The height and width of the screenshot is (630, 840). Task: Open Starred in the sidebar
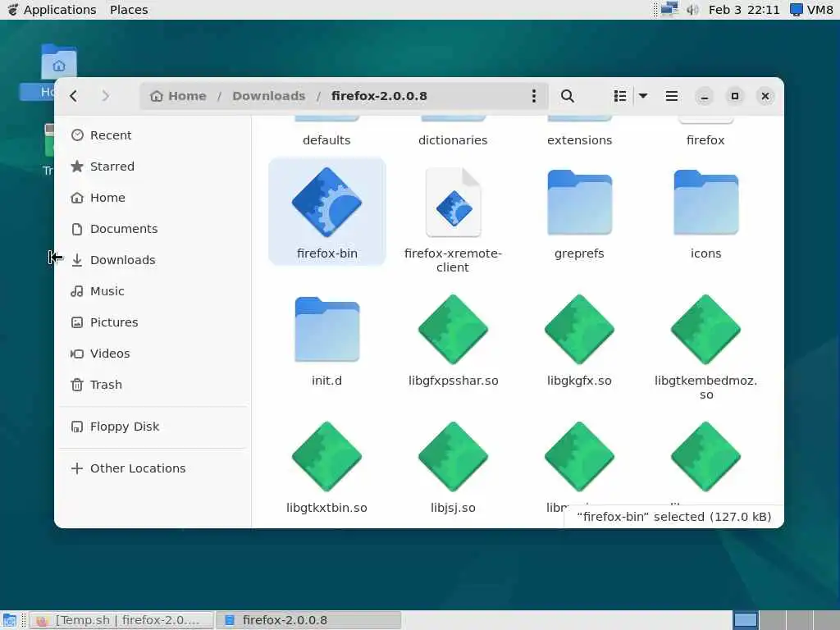coord(153,166)
